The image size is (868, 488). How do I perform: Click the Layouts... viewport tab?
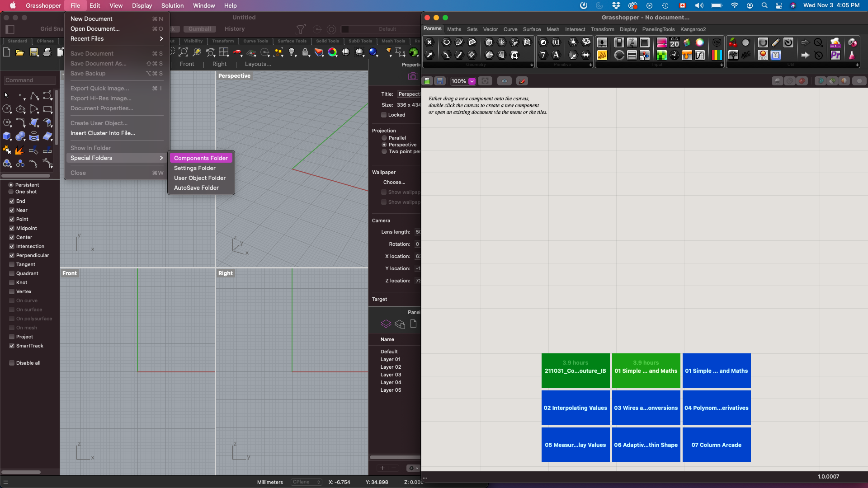[x=258, y=64]
